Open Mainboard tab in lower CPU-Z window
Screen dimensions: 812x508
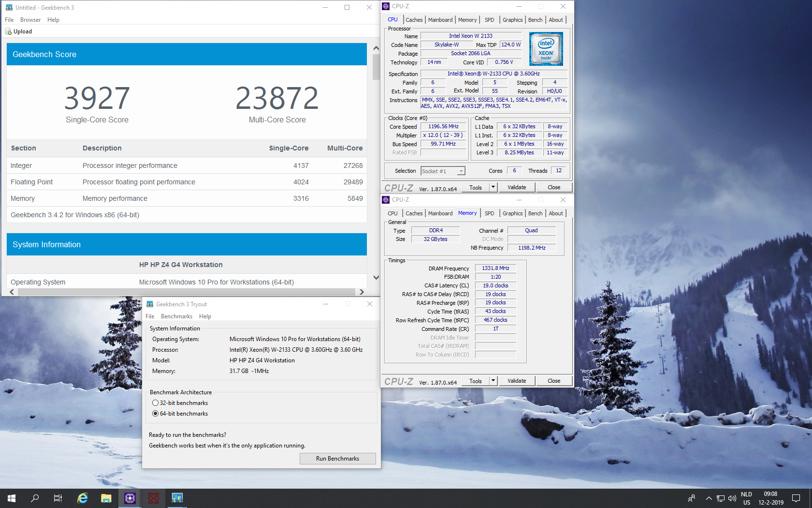[x=440, y=213]
